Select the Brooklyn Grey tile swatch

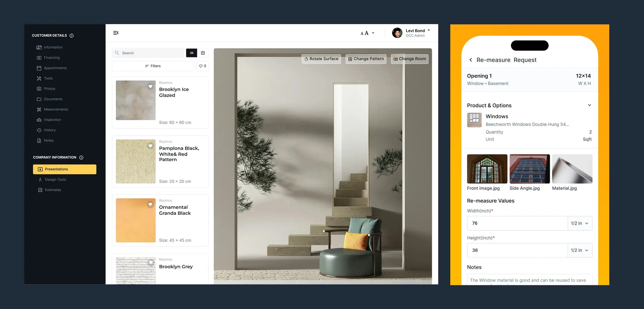pos(136,271)
